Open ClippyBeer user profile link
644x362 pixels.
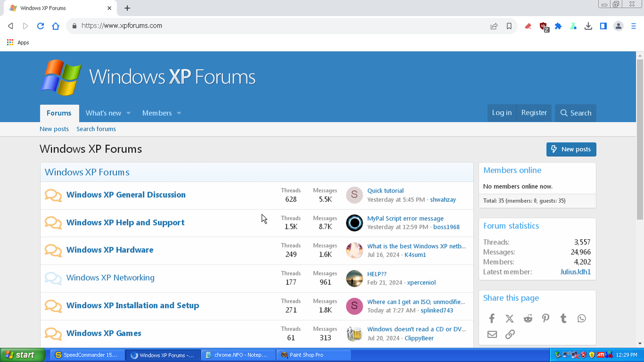point(419,338)
